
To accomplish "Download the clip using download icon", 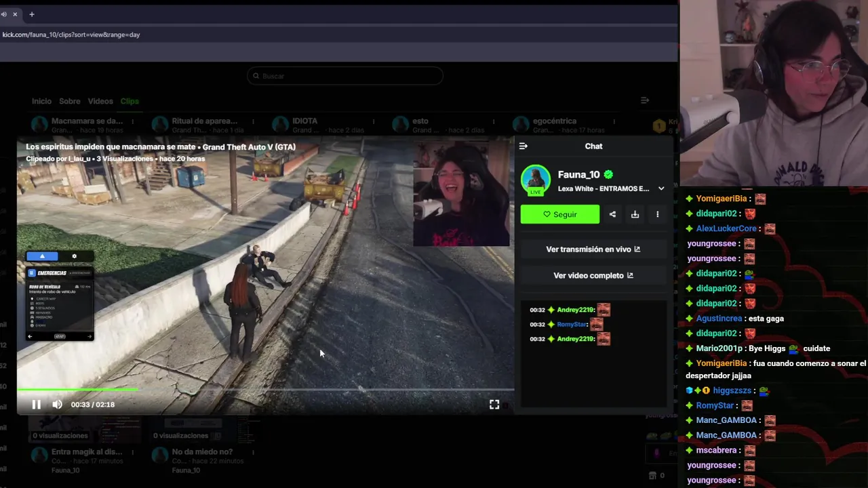I will [635, 214].
